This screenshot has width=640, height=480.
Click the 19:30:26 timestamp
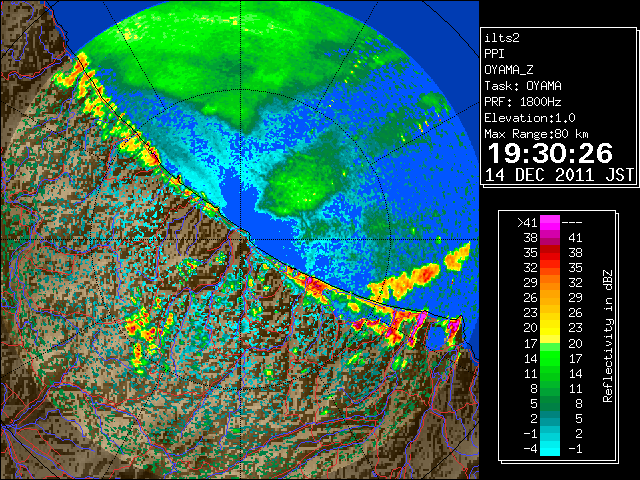pyautogui.click(x=550, y=153)
